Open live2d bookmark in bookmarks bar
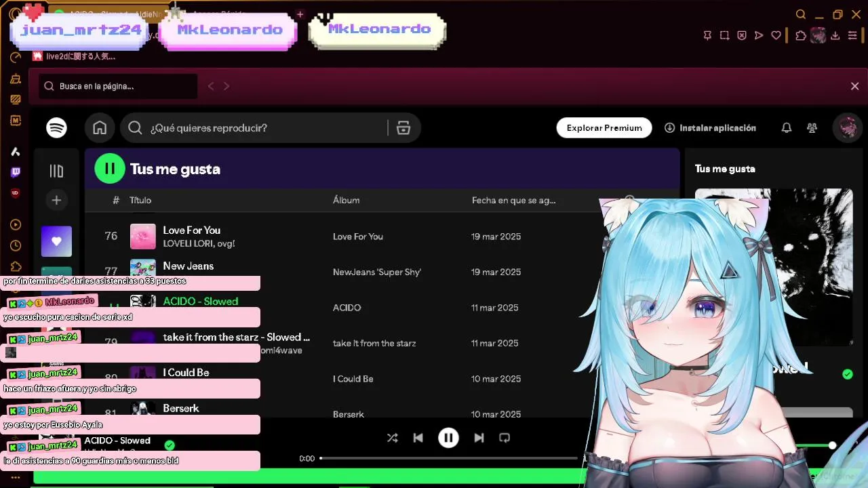 [x=75, y=56]
